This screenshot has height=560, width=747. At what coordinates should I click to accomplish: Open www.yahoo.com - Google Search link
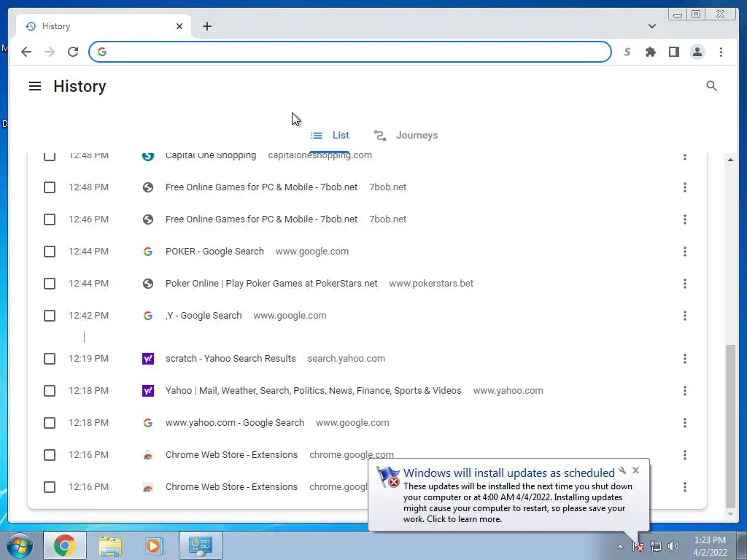[234, 423]
